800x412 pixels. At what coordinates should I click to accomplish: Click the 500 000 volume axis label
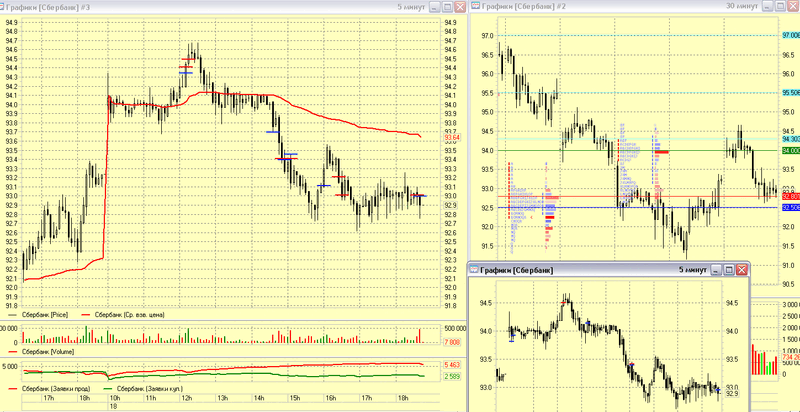[x=455, y=328]
